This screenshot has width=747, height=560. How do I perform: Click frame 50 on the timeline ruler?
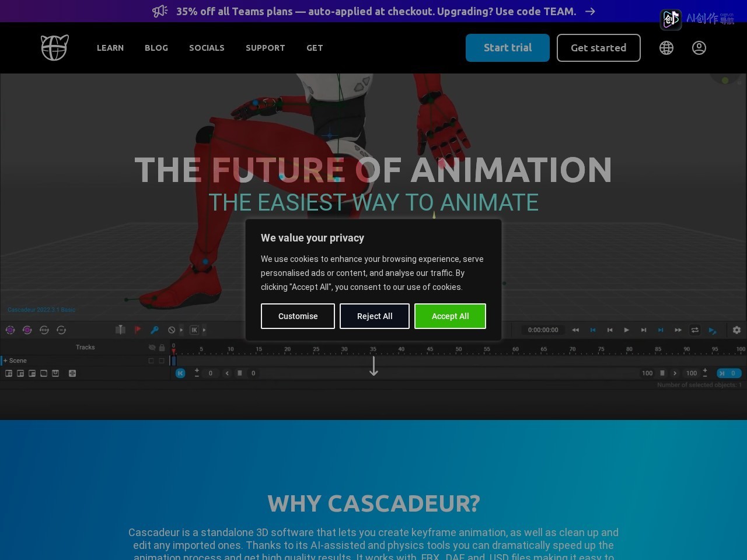(x=459, y=349)
